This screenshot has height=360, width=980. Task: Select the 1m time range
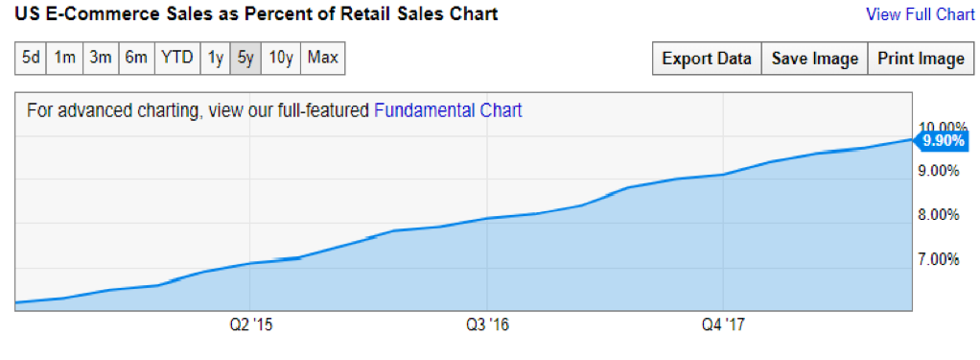65,59
